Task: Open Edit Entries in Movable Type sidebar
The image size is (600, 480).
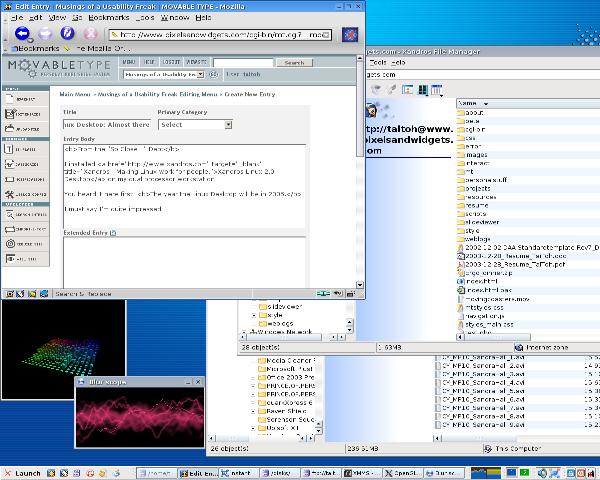Action: pos(26,114)
